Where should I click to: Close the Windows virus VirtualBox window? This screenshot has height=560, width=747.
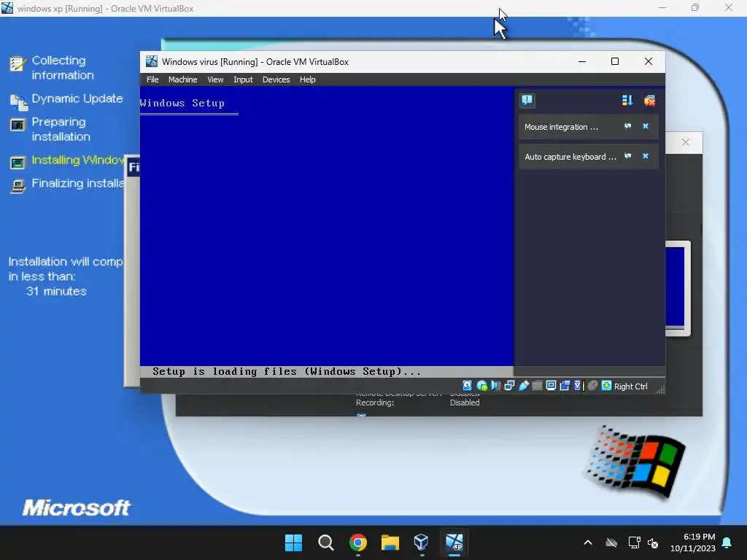648,61
